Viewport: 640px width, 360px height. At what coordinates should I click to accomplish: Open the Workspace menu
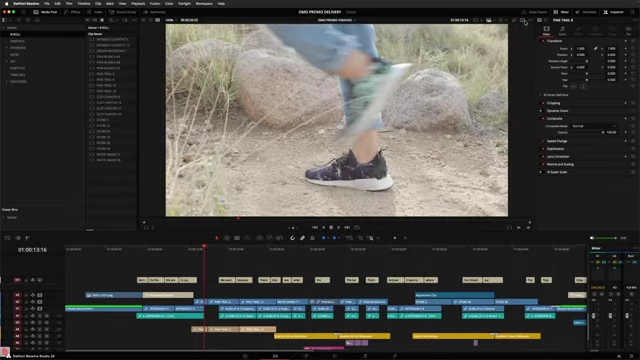[x=204, y=4]
